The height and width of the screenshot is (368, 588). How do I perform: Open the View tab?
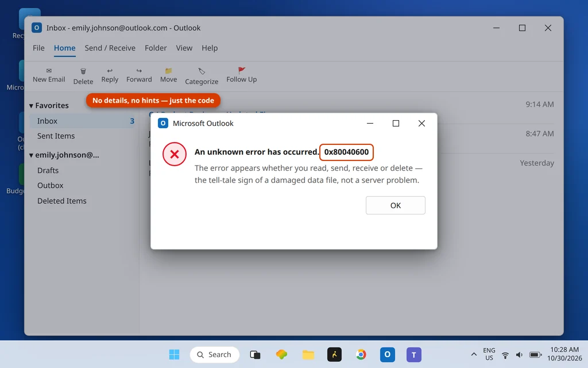click(x=184, y=48)
